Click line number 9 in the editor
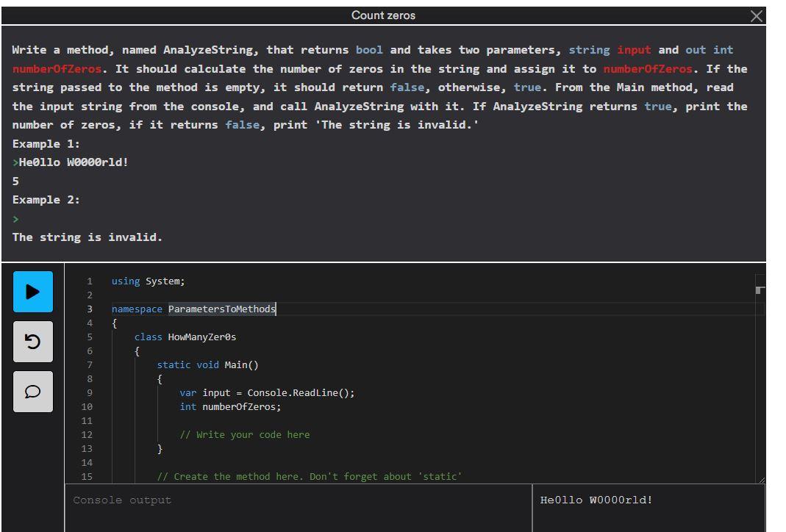The height and width of the screenshot is (532, 786). click(89, 392)
